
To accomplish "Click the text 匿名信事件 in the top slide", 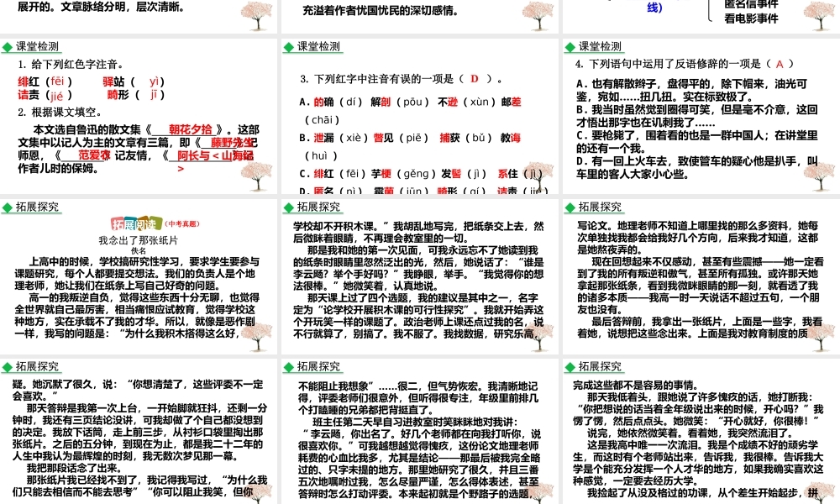I will pyautogui.click(x=751, y=4).
